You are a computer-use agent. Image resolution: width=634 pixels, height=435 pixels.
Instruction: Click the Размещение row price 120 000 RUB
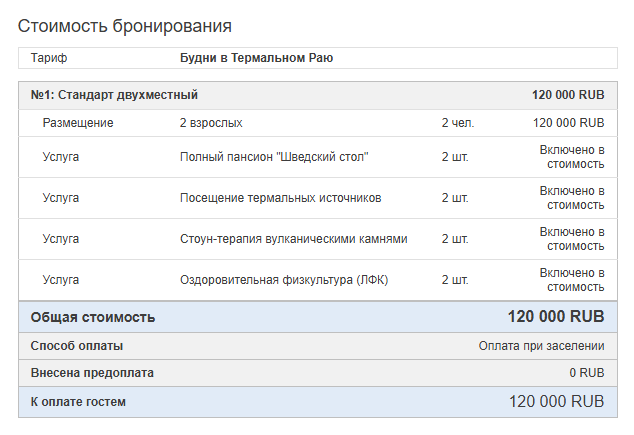568,123
